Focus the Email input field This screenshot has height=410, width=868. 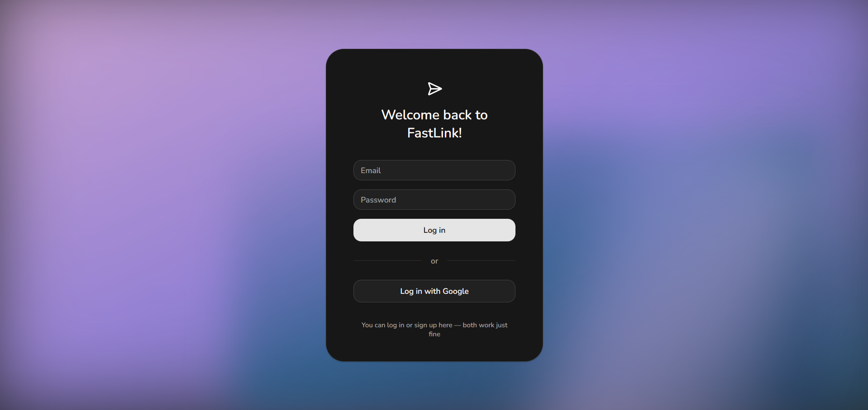(x=434, y=170)
